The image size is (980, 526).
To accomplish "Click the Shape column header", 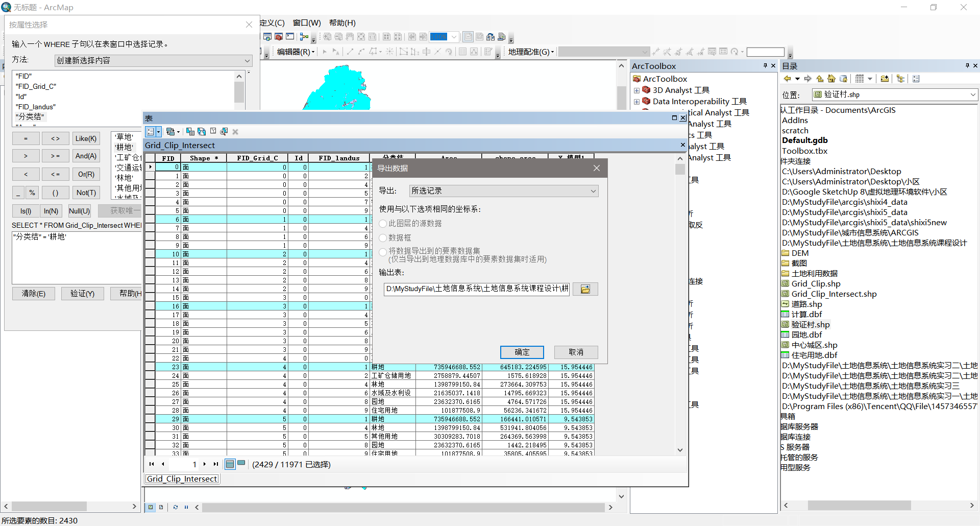I will (x=204, y=158).
